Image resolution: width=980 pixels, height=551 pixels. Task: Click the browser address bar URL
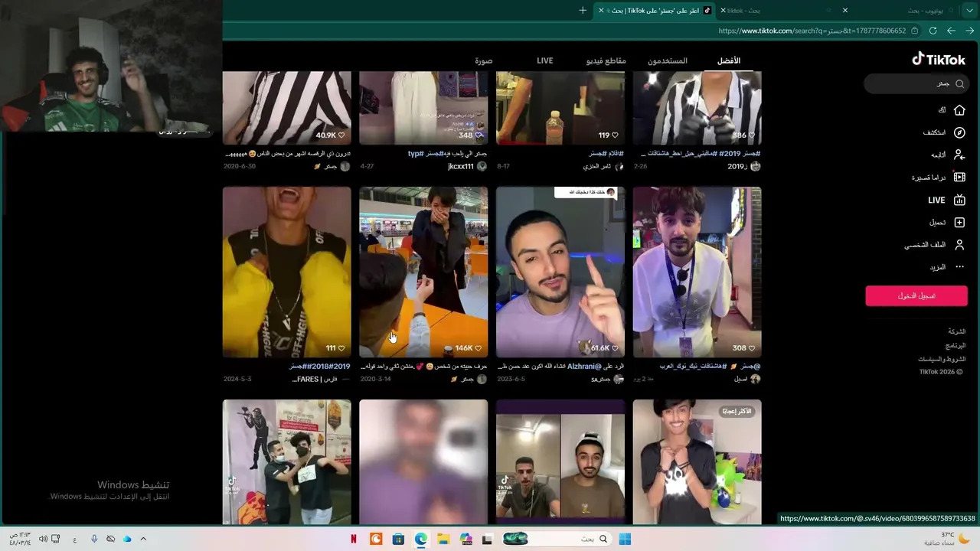click(x=812, y=31)
